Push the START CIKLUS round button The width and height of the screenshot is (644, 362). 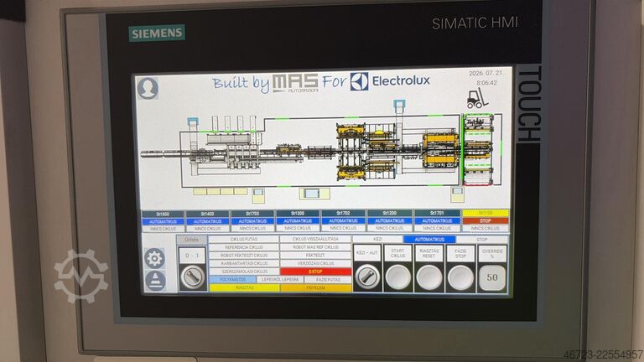point(398,277)
